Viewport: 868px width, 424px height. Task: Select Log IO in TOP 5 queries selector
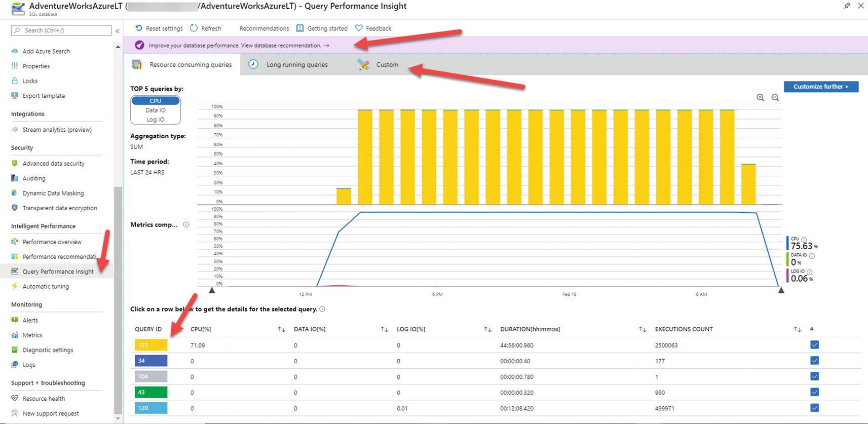pos(156,120)
